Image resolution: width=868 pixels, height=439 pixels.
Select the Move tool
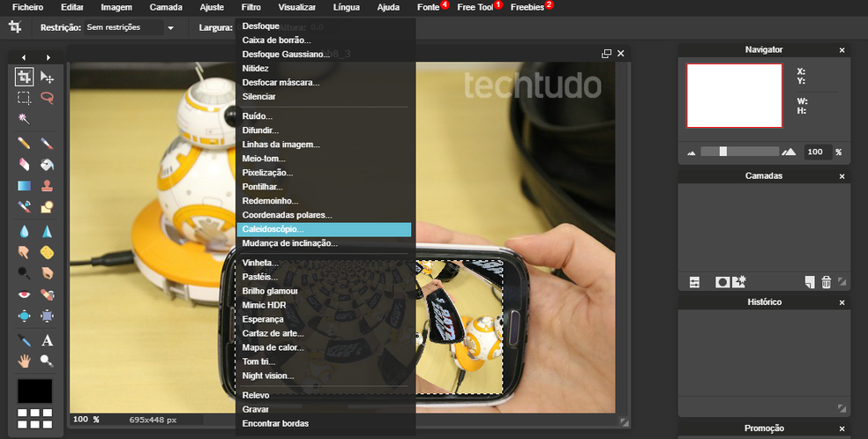(47, 77)
